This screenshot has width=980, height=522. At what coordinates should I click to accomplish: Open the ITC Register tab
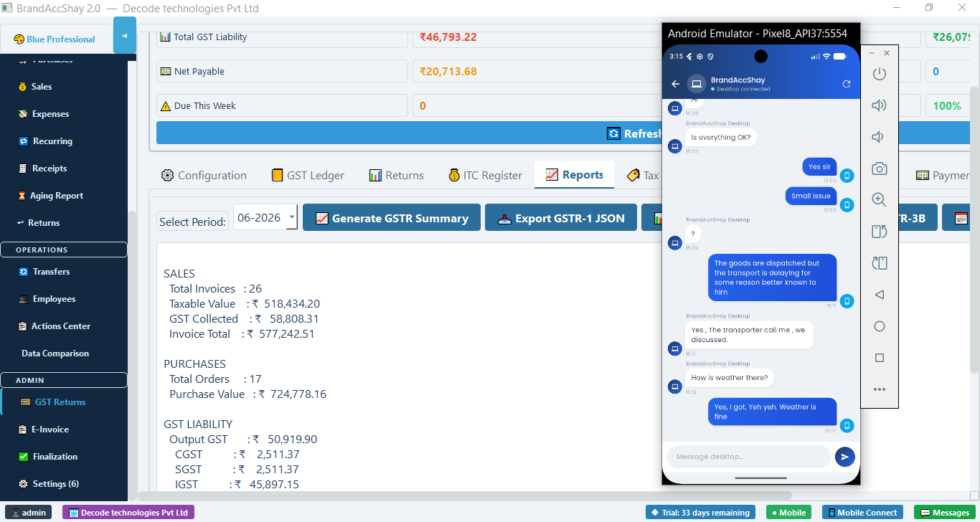(x=485, y=175)
